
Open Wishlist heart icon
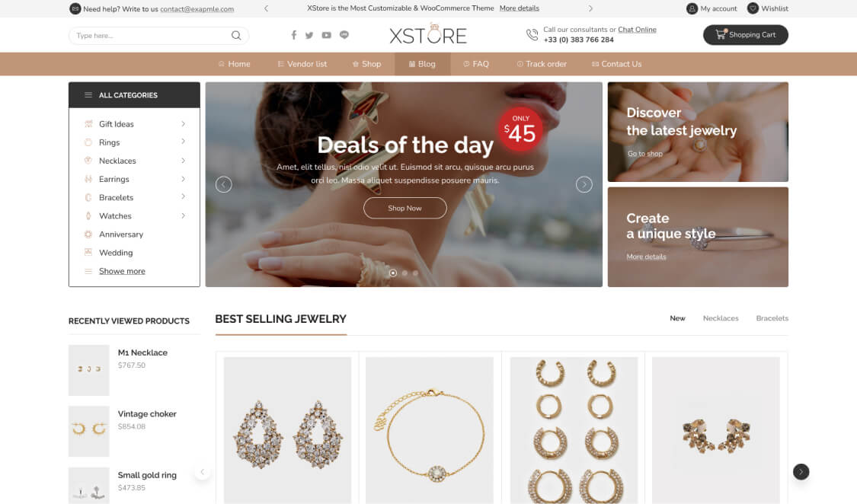753,8
